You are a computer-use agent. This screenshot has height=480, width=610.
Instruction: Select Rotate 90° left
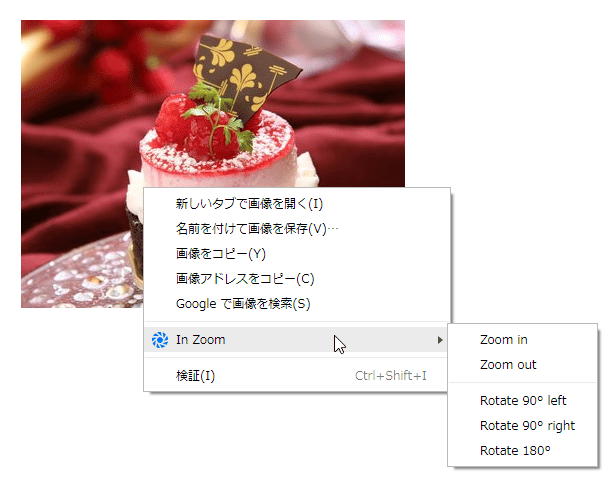pyautogui.click(x=523, y=400)
